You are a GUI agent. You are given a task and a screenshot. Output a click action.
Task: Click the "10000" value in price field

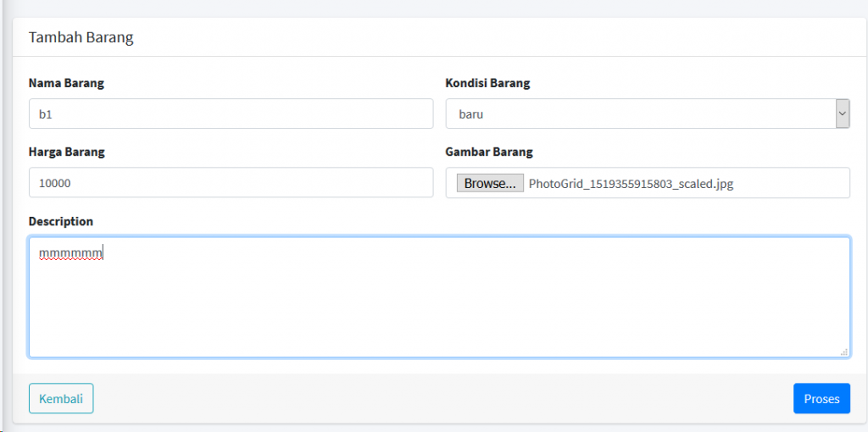pyautogui.click(x=55, y=182)
